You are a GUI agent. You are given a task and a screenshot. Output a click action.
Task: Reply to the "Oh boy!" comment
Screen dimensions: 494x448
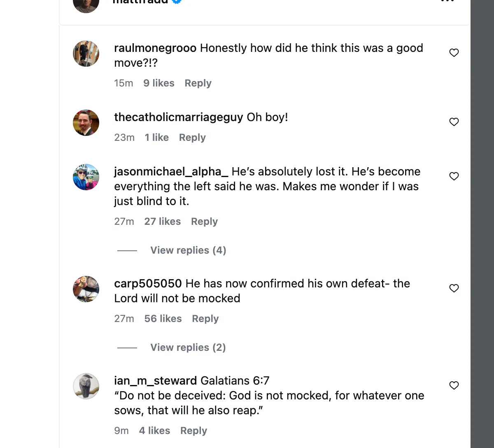(192, 138)
